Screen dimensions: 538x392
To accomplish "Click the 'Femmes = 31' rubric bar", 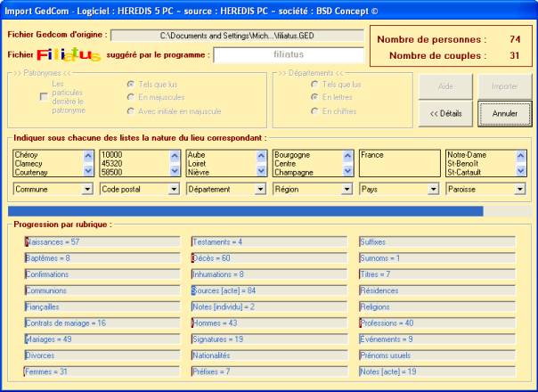I will coord(102,372).
